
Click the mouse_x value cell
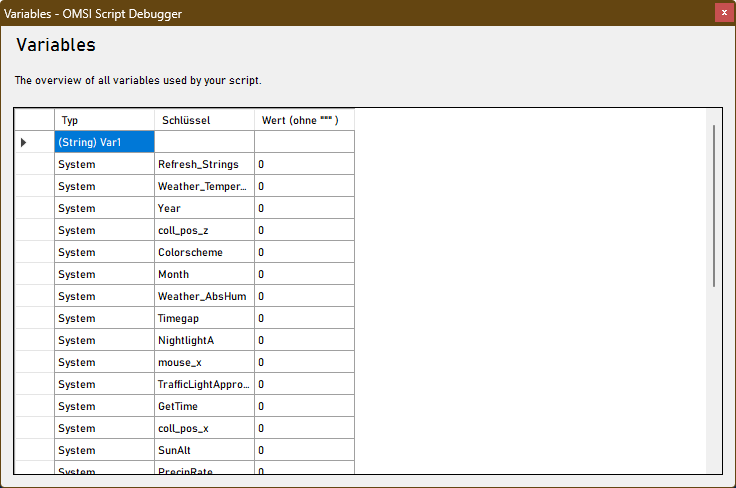click(304, 363)
